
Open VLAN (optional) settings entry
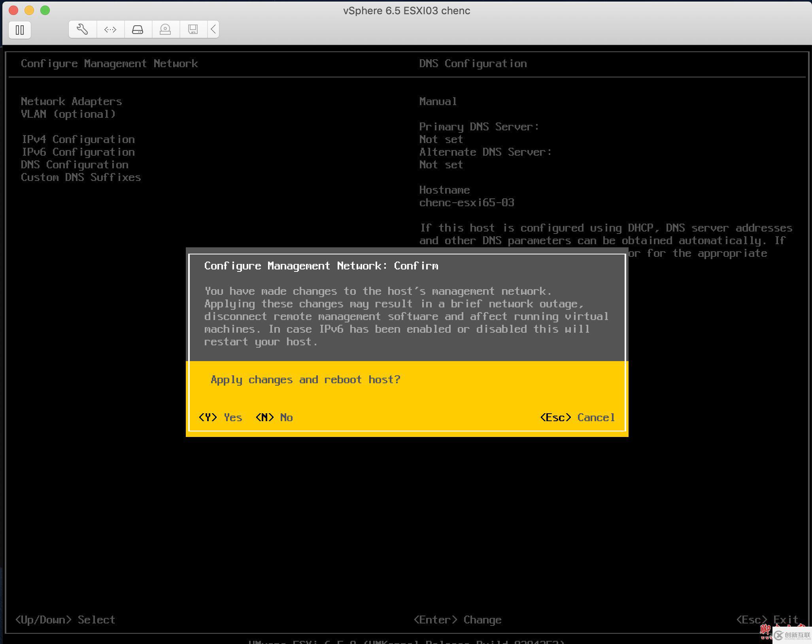coord(68,114)
